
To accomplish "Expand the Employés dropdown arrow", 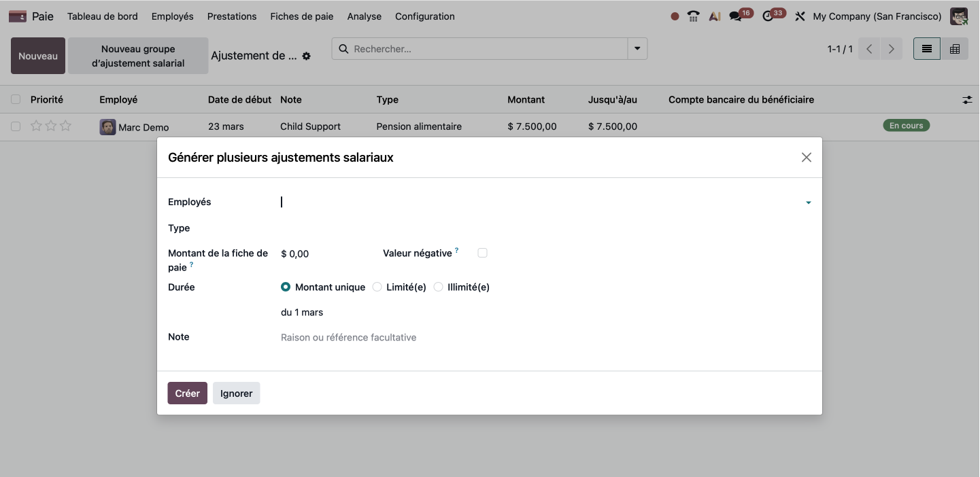I will pos(808,202).
